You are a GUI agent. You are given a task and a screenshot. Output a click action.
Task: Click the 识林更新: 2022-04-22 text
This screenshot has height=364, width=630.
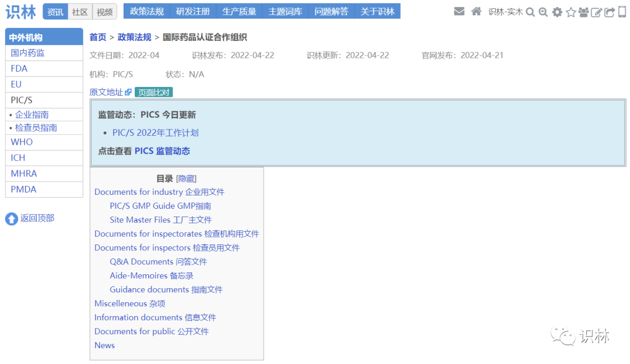click(x=348, y=55)
